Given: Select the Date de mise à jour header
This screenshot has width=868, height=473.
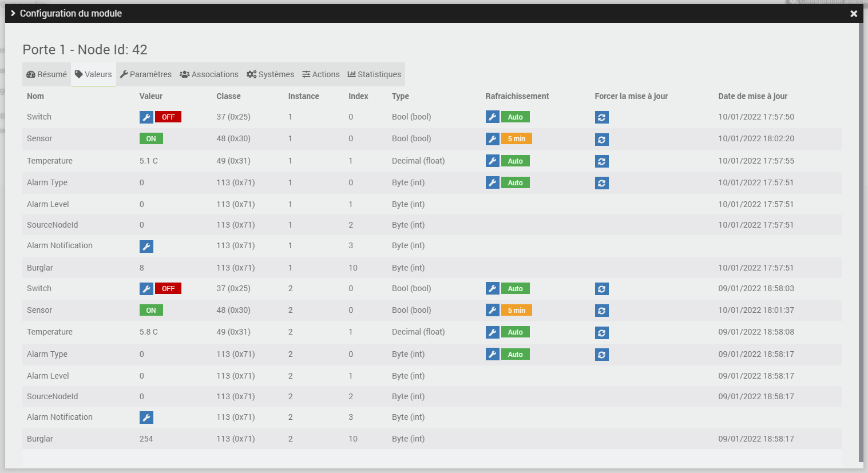Looking at the screenshot, I should point(753,96).
